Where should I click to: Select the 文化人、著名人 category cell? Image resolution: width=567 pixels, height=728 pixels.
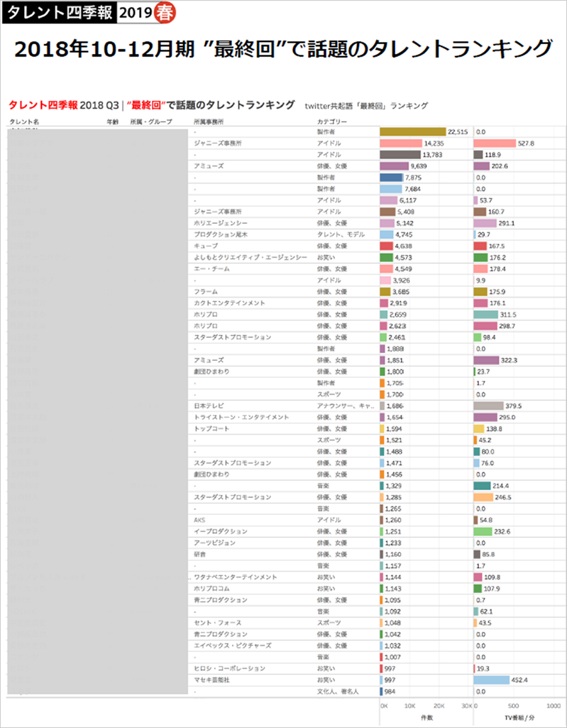click(x=337, y=692)
